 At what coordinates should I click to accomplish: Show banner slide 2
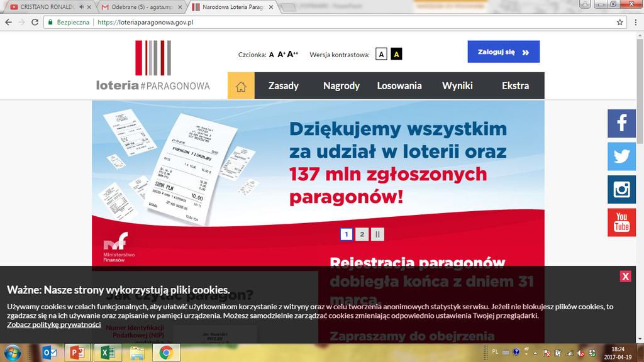[362, 234]
